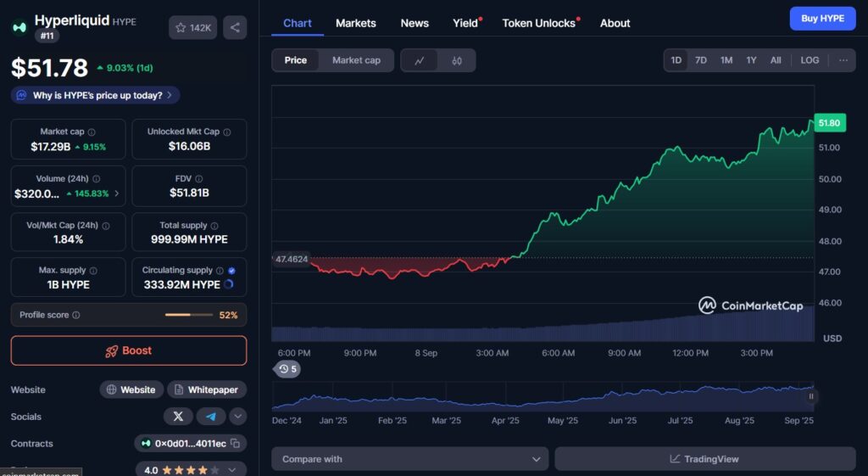Click the $51.78 price value

[49, 68]
